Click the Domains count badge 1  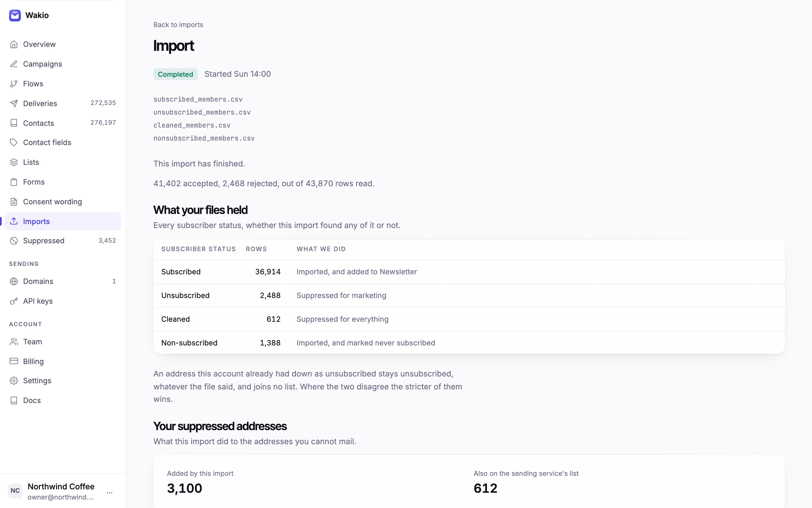click(x=114, y=281)
